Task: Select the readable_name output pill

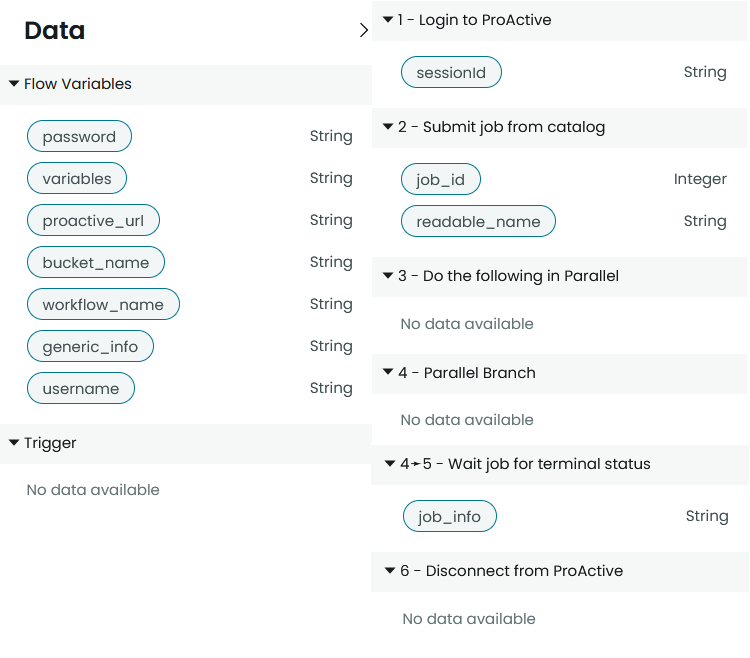Action: coord(478,221)
